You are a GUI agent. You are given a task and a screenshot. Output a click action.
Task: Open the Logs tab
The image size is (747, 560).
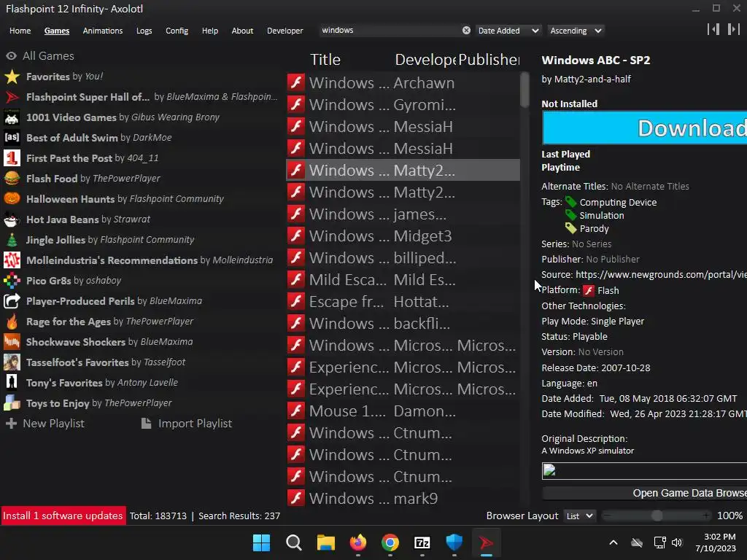(144, 31)
